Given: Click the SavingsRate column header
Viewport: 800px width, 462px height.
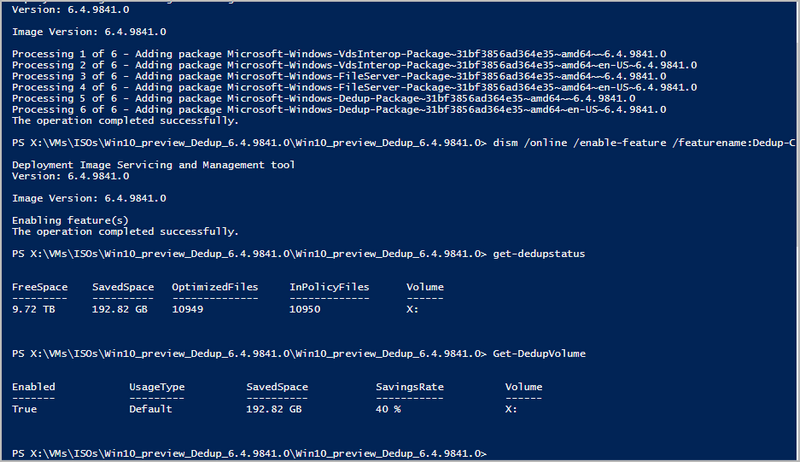Looking at the screenshot, I should click(x=409, y=386).
